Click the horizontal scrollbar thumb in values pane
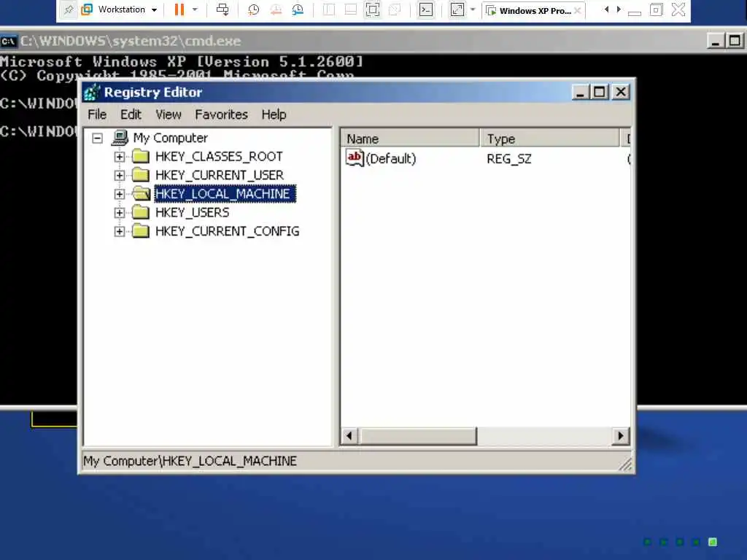Screen dimensions: 747x560 (x=417, y=436)
